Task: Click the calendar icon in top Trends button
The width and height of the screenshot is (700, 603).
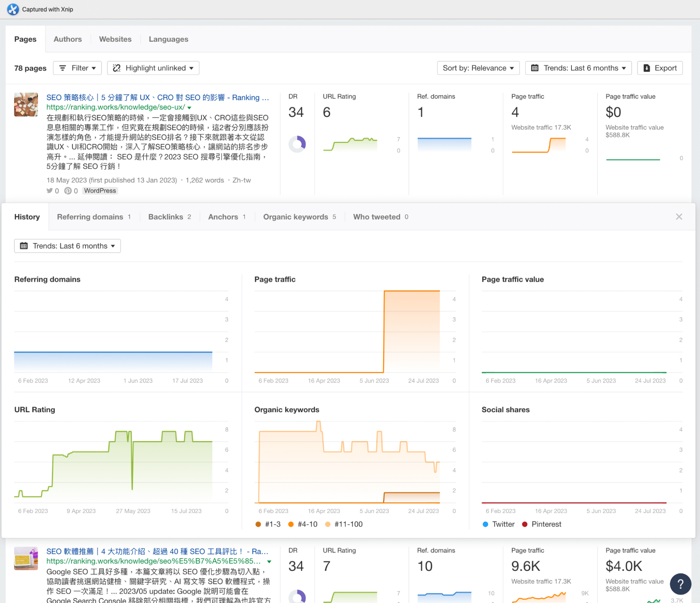Action: point(535,68)
